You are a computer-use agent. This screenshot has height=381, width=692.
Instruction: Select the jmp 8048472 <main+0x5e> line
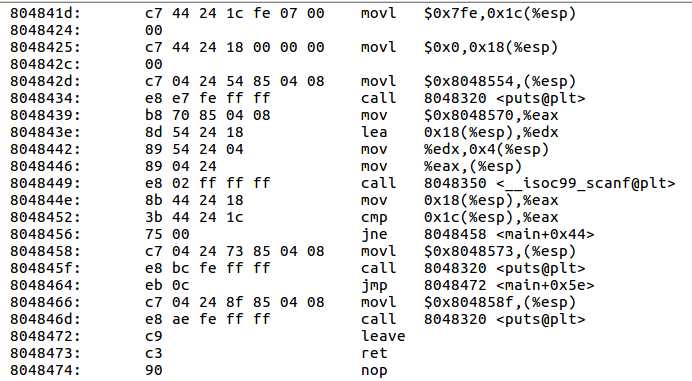click(302, 285)
